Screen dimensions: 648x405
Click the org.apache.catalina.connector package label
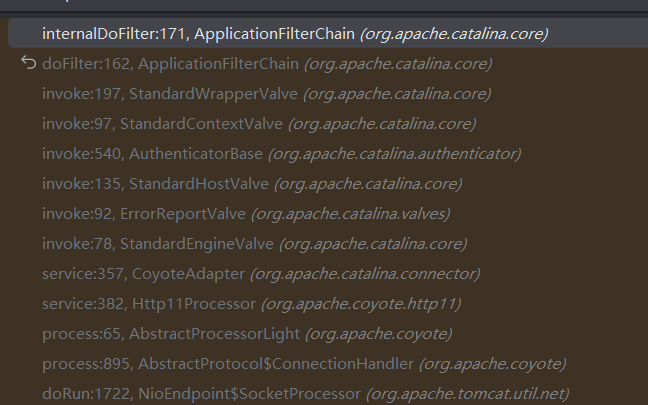365,274
